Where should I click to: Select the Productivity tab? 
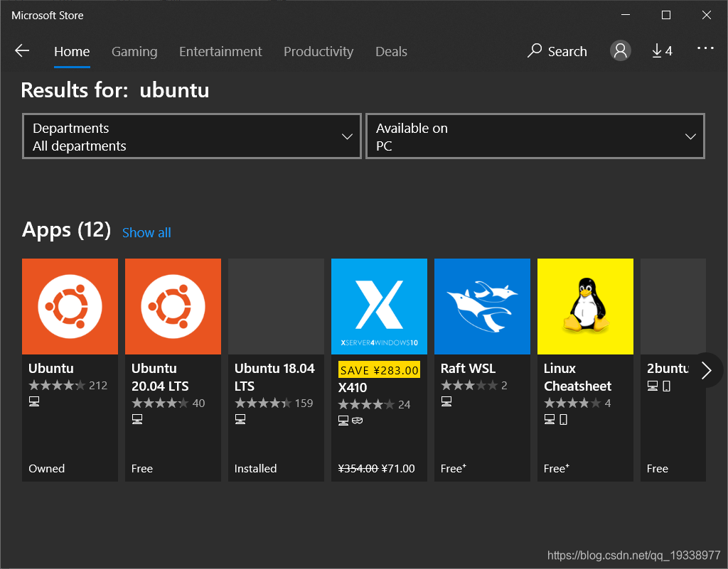click(x=318, y=51)
